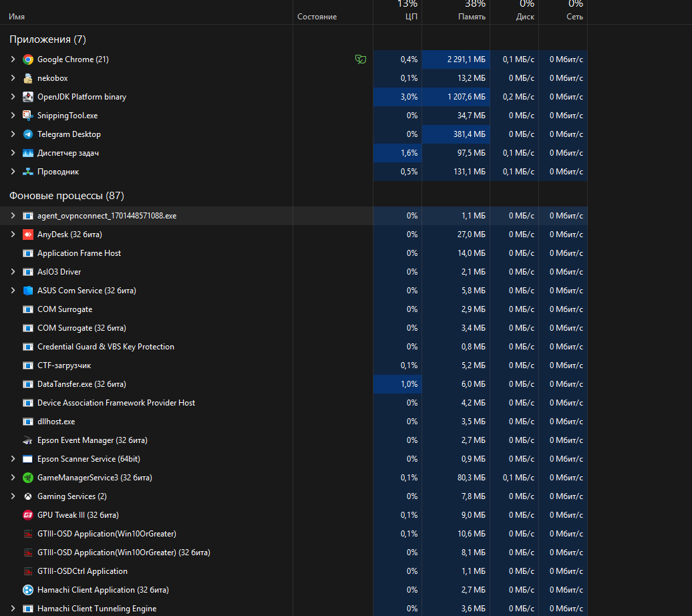Select the Приложения (7) group heading

tap(47, 39)
